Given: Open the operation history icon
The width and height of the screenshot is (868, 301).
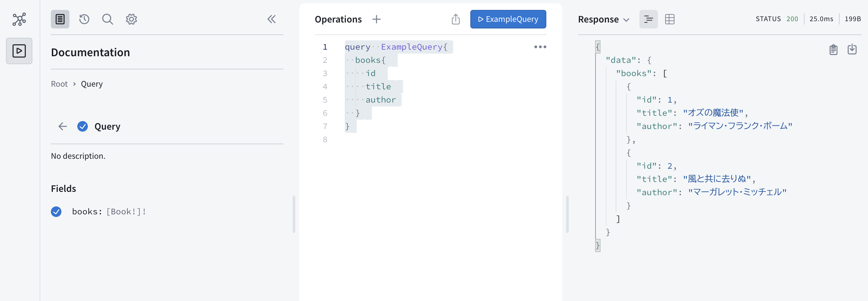Looking at the screenshot, I should 84,19.
